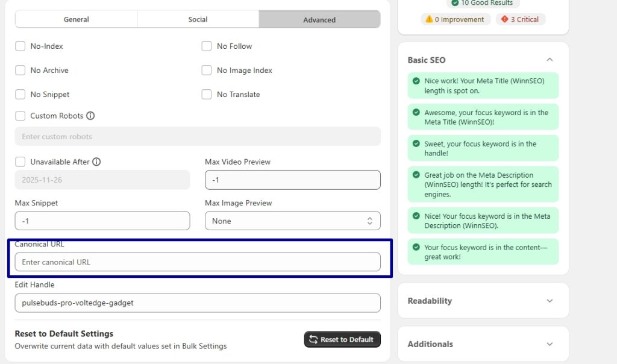The width and height of the screenshot is (617, 364).
Task: Click the 'Overwrite current data with default values' text
Action: coord(121,347)
